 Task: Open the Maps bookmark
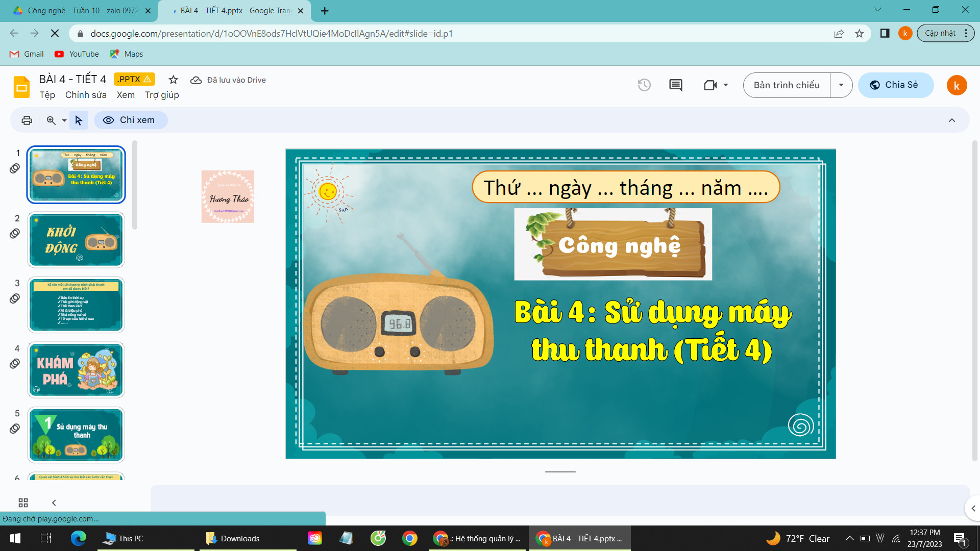pyautogui.click(x=127, y=54)
